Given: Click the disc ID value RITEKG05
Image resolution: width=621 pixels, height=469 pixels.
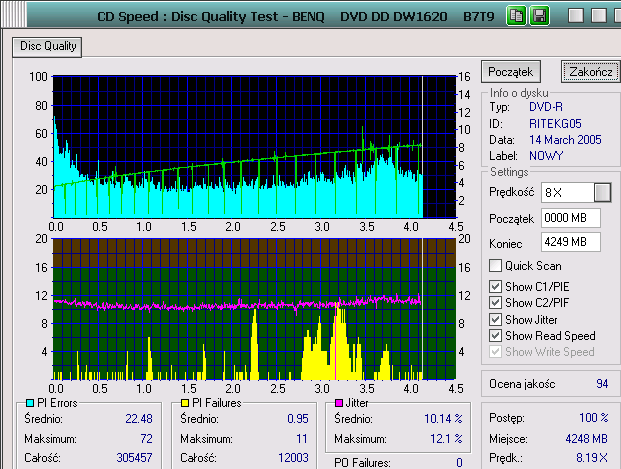Looking at the screenshot, I should [555, 124].
